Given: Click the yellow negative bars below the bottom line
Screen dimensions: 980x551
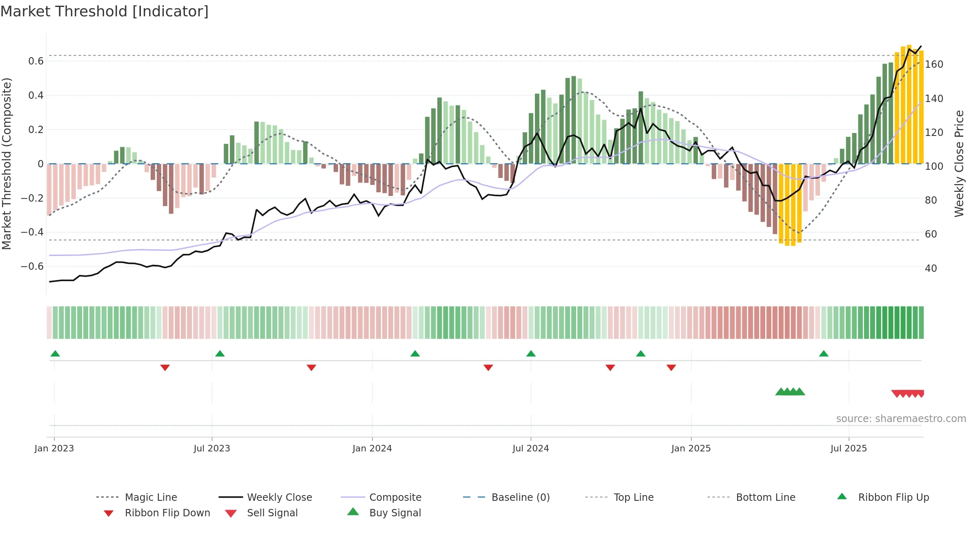Looking at the screenshot, I should 790,204.
